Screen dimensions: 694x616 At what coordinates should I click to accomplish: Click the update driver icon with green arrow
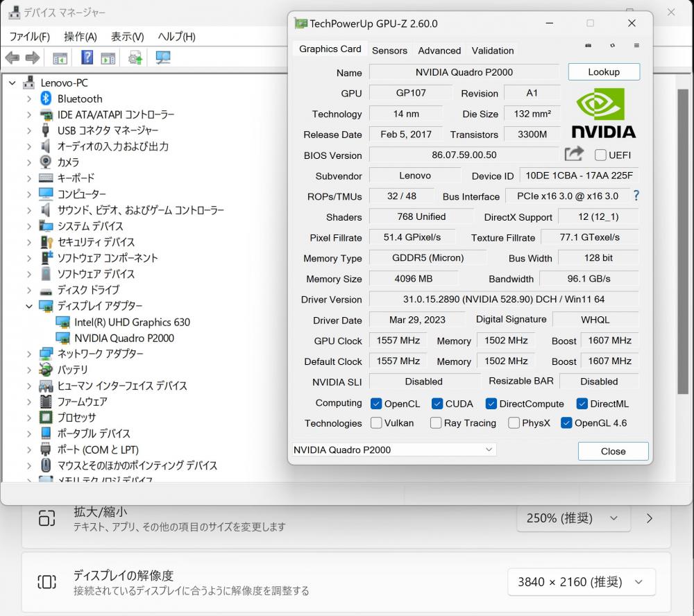135,58
